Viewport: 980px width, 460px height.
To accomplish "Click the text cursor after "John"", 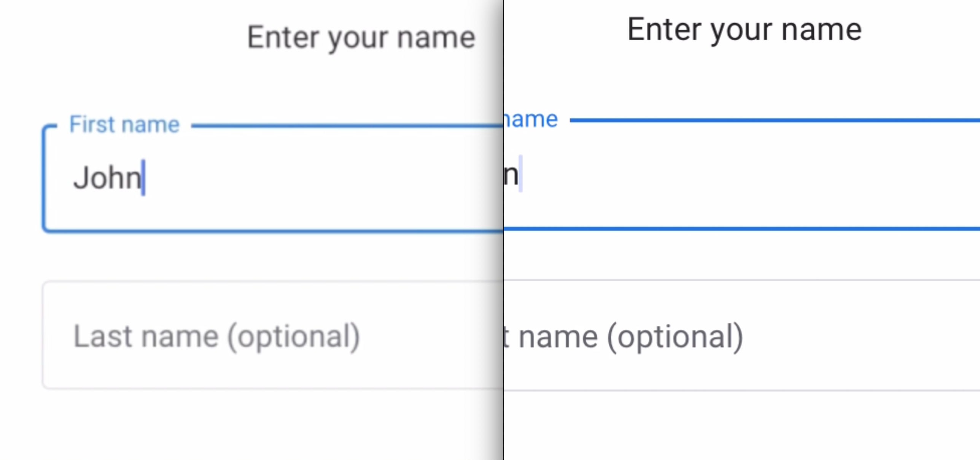I will (143, 178).
